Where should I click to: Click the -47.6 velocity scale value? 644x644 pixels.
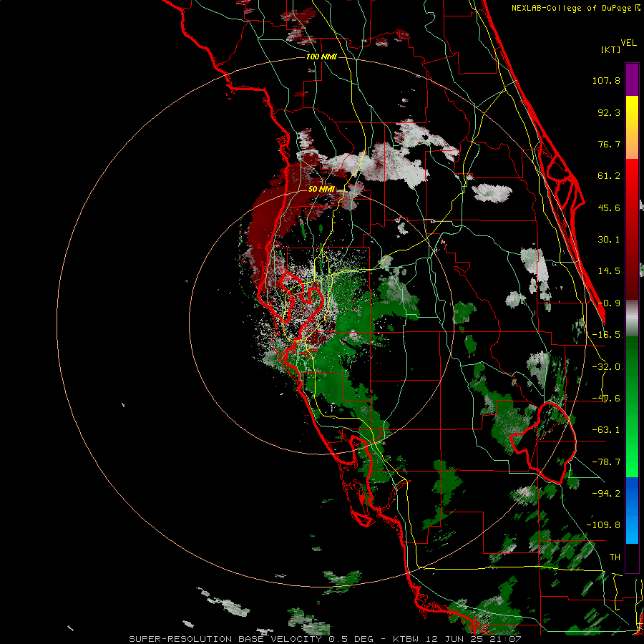tap(606, 399)
